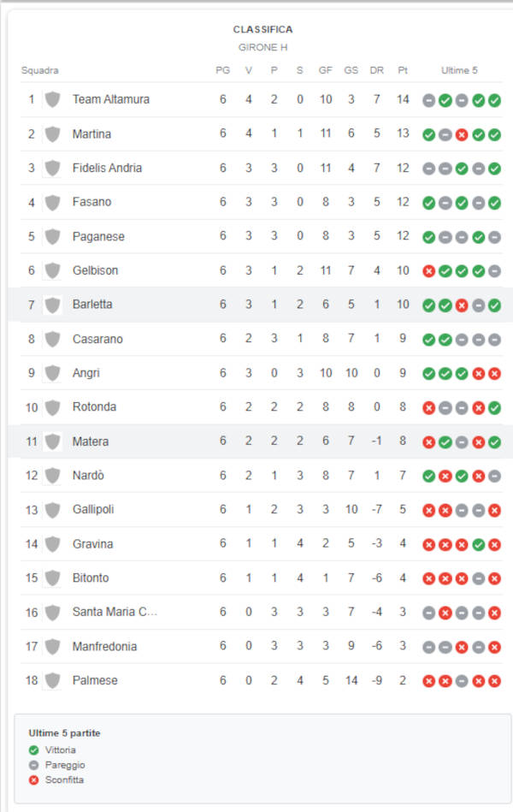Select the Santa Maria C... team name
Viewport: 513px width, 812px height.
(115, 612)
